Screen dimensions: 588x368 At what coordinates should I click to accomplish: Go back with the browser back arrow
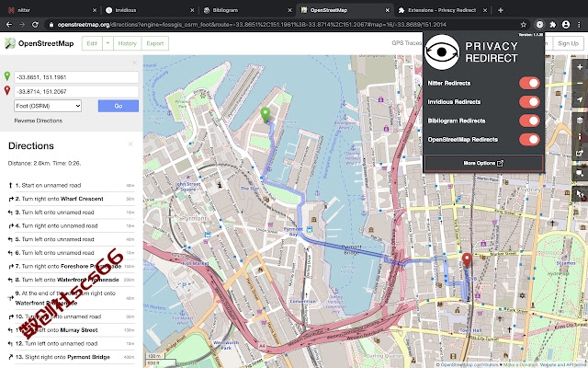[x=9, y=25]
